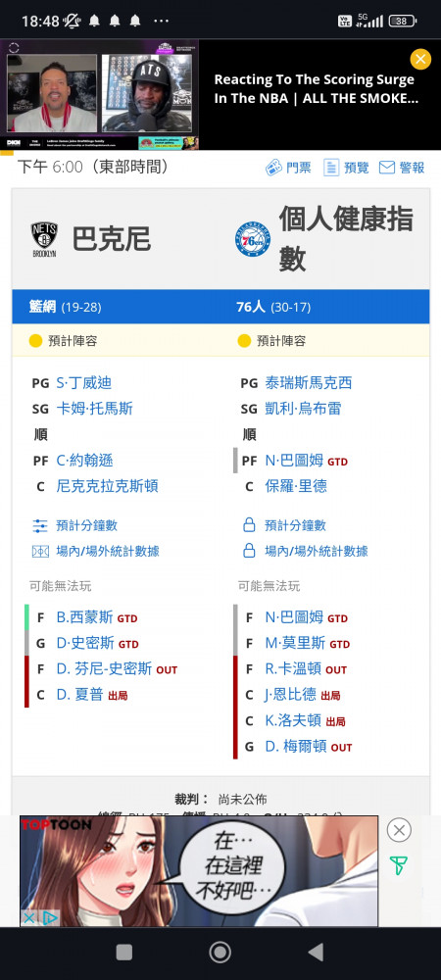Select the 籃網 (19-28) team tab

click(65, 307)
